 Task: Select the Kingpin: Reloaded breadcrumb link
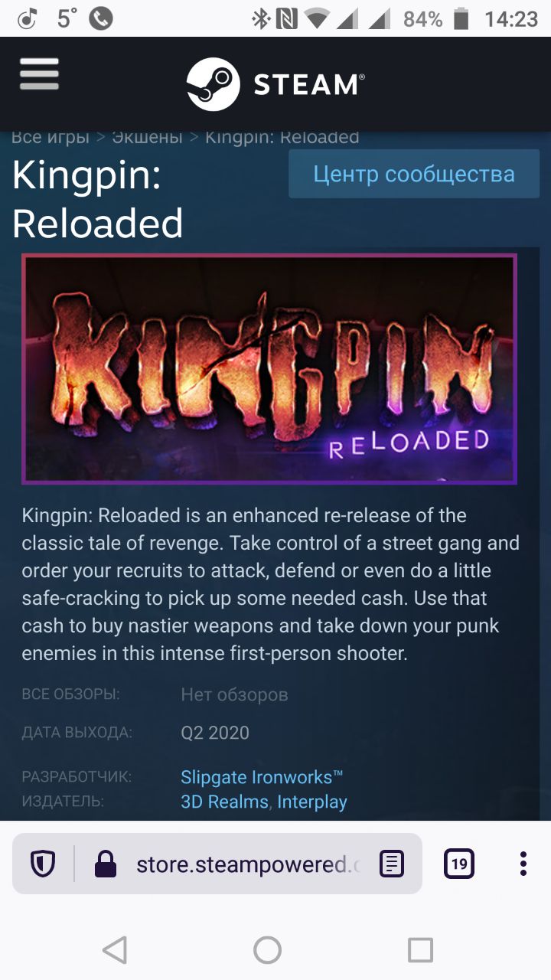282,138
